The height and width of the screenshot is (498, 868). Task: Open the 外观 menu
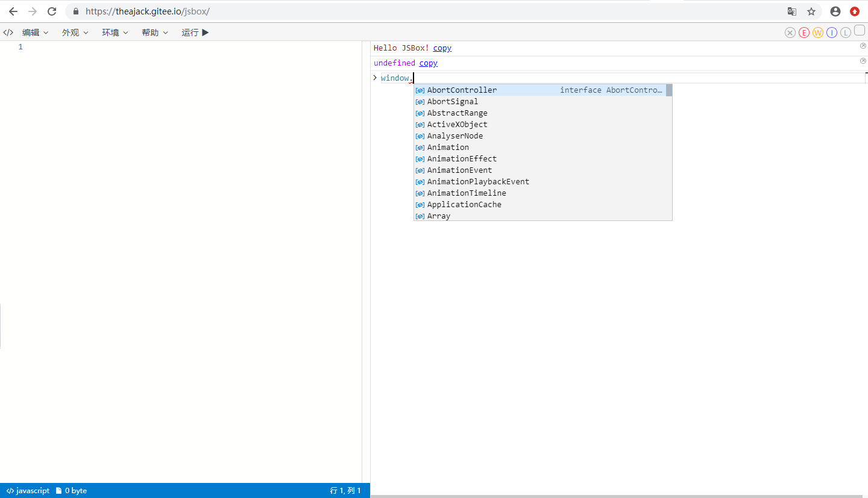coord(75,33)
